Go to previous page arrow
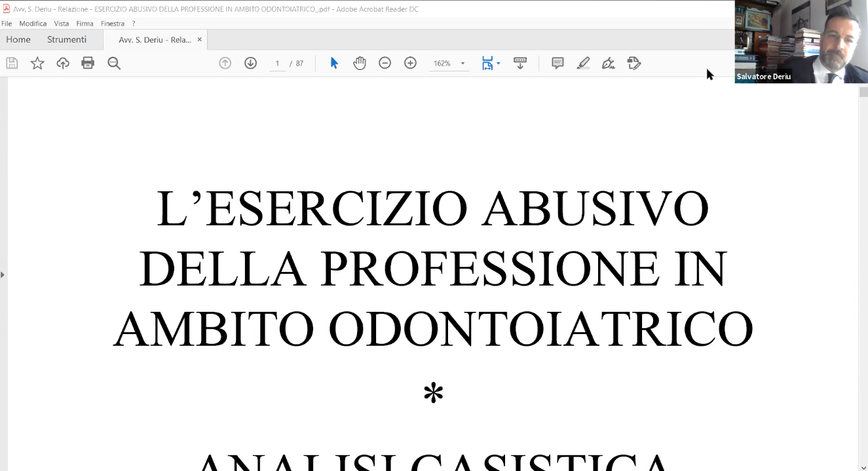 225,63
